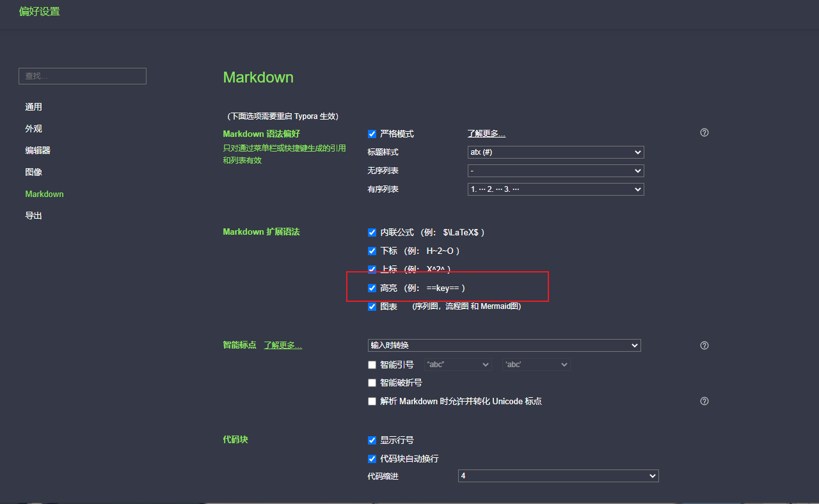Image resolution: width=819 pixels, height=504 pixels.
Task: Select 图像 in the sidebar
Action: click(33, 172)
